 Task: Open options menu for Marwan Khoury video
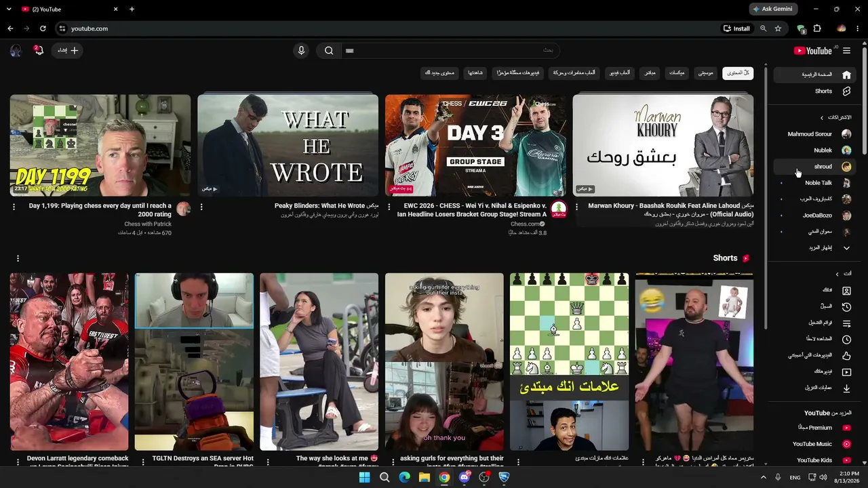coord(577,207)
